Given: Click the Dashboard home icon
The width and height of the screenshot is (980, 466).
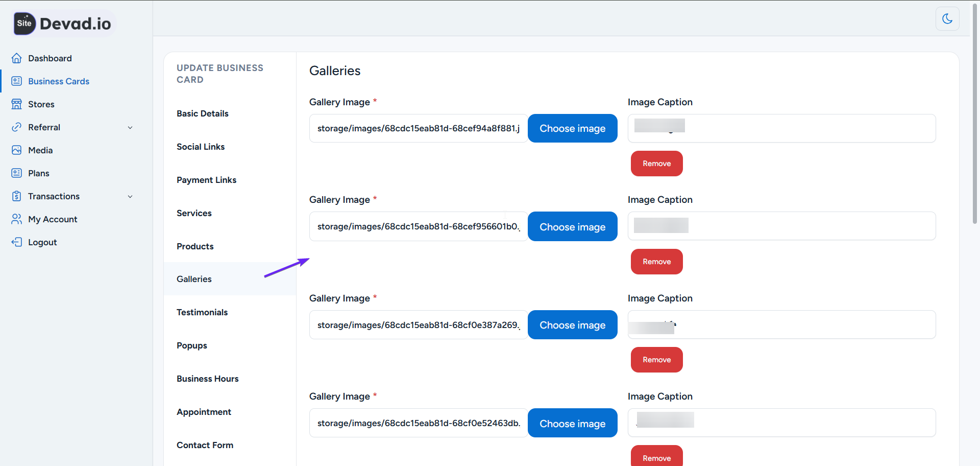Looking at the screenshot, I should pos(17,58).
